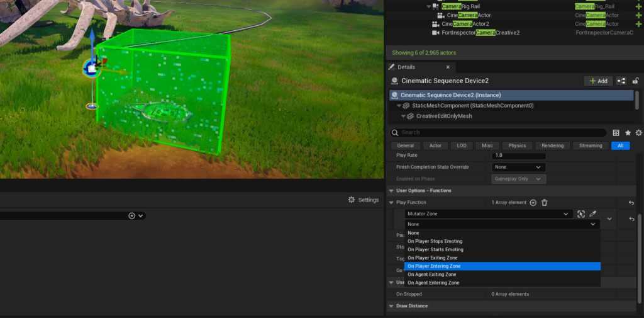This screenshot has width=644, height=318.
Task: Click the green plus in the first CineCameraActor row
Action: click(x=638, y=15)
